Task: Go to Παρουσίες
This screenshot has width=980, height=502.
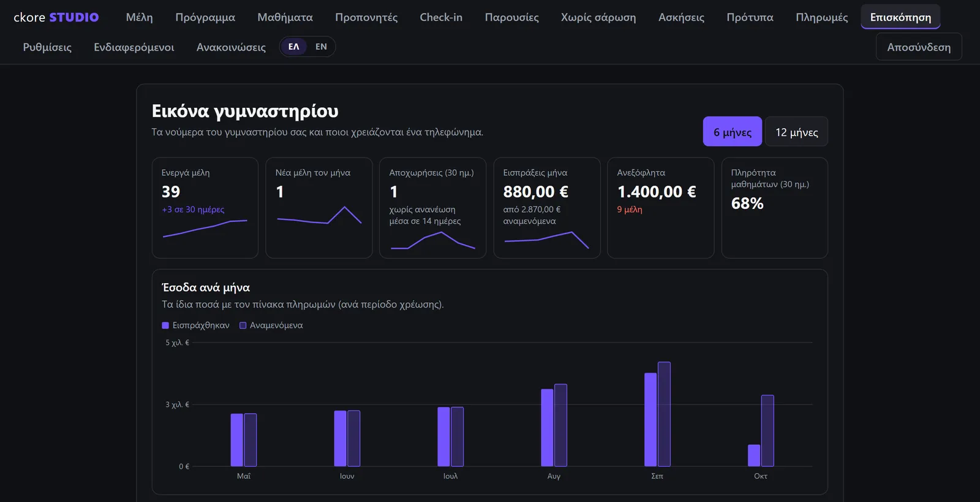Action: 511,17
